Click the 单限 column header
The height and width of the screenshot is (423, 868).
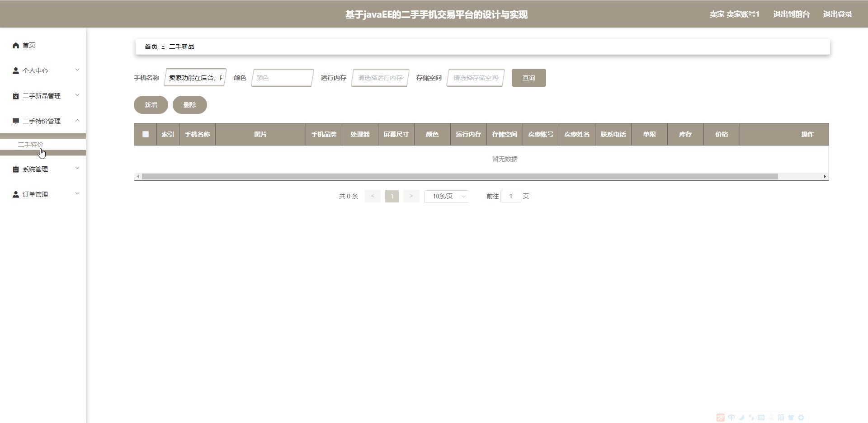[x=649, y=134]
